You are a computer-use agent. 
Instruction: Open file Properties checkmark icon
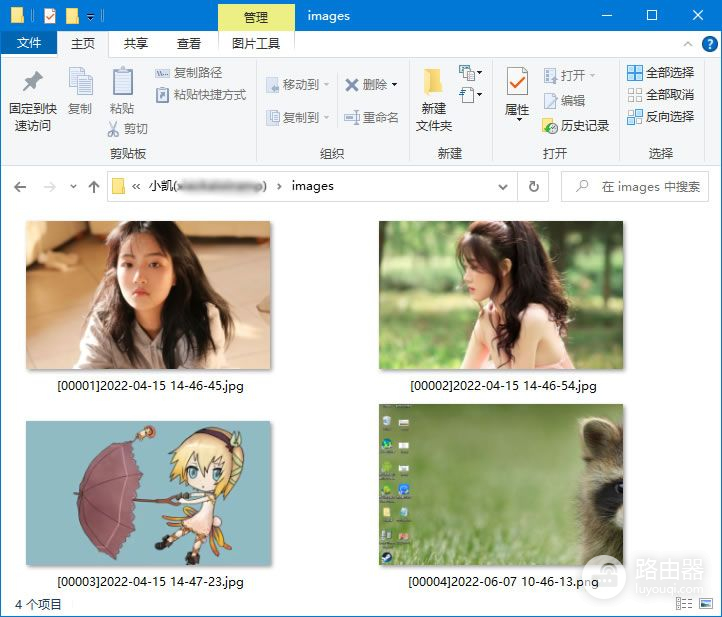[517, 84]
